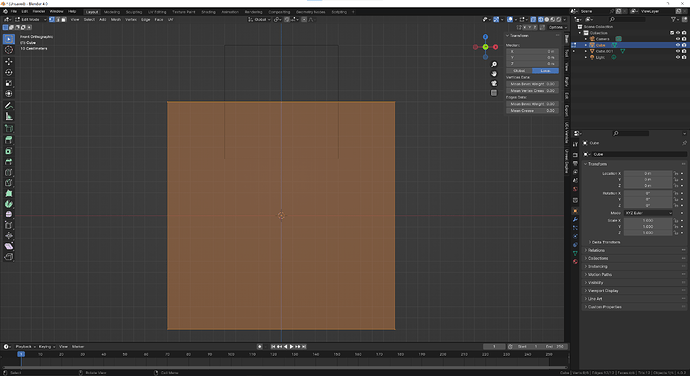Select the Rip Region tool
The height and width of the screenshot is (376, 690).
point(8,257)
